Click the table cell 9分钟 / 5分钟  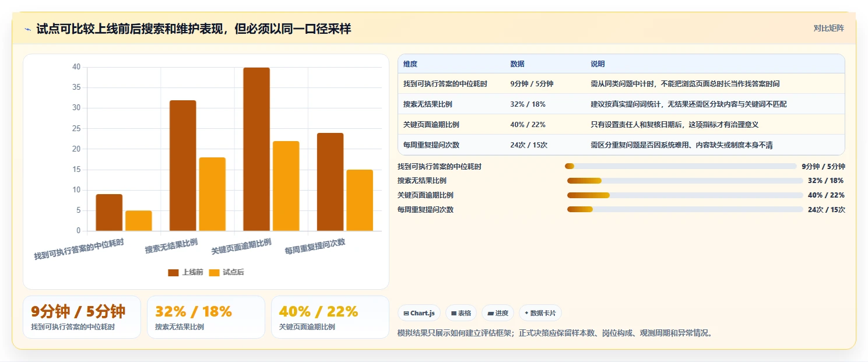point(532,84)
